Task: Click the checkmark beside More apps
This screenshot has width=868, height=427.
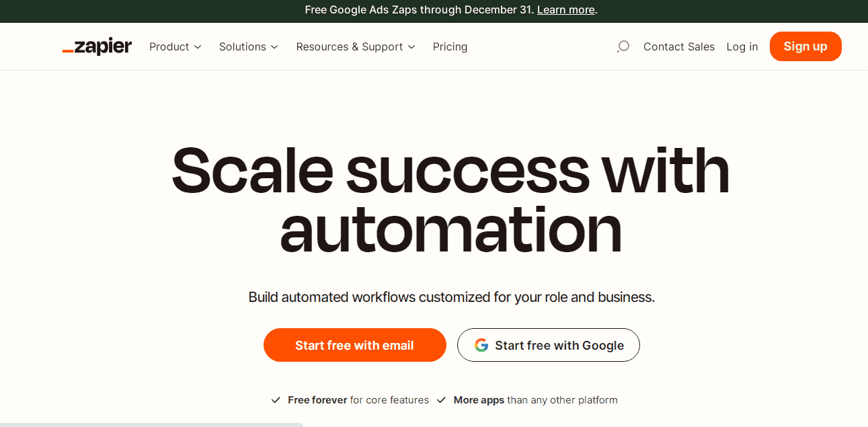Action: (x=441, y=400)
